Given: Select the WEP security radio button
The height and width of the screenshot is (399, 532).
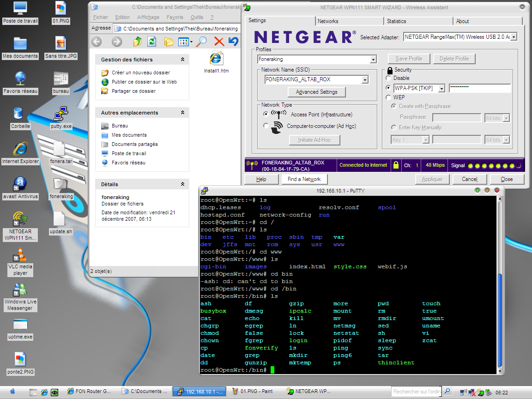Looking at the screenshot, I should coord(388,97).
